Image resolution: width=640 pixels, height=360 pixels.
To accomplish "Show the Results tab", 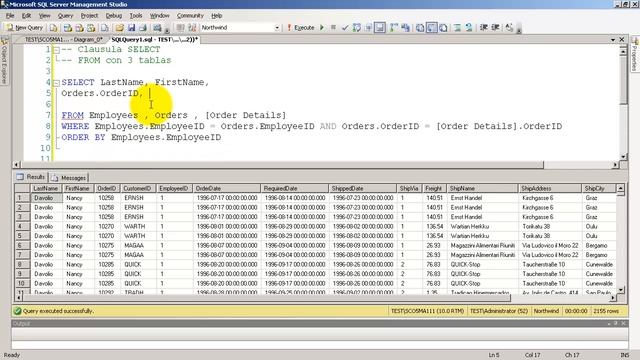I will pyautogui.click(x=31, y=177).
